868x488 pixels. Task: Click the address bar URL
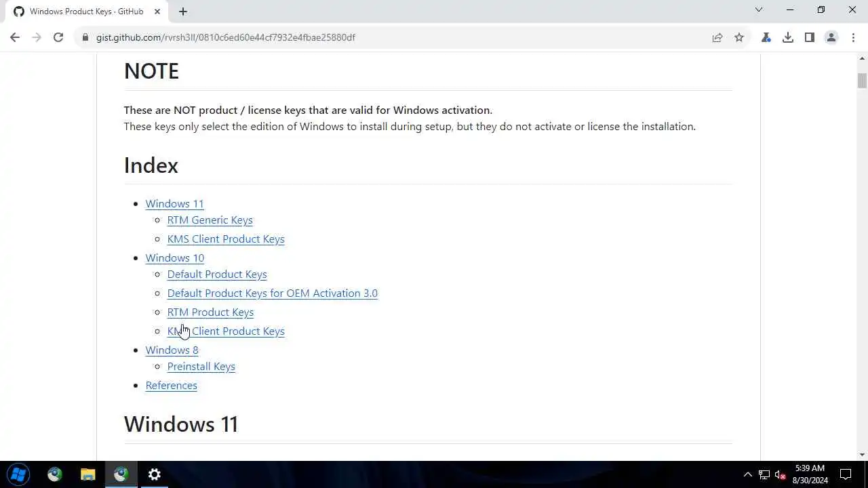(225, 37)
